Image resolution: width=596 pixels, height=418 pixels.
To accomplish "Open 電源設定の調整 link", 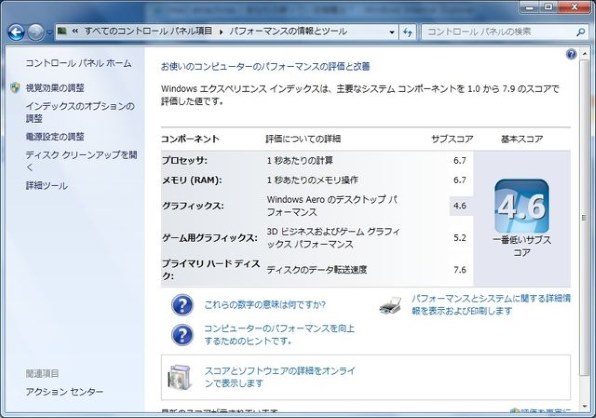I will point(55,136).
